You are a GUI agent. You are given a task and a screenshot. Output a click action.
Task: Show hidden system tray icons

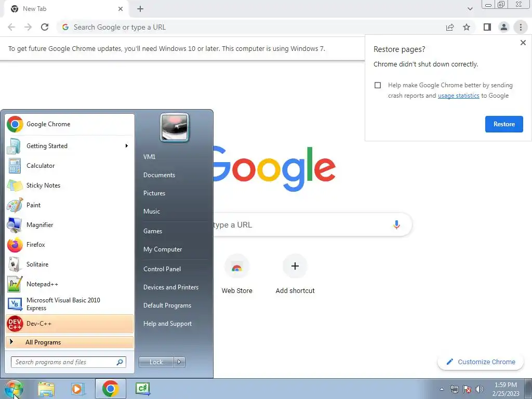(x=442, y=389)
